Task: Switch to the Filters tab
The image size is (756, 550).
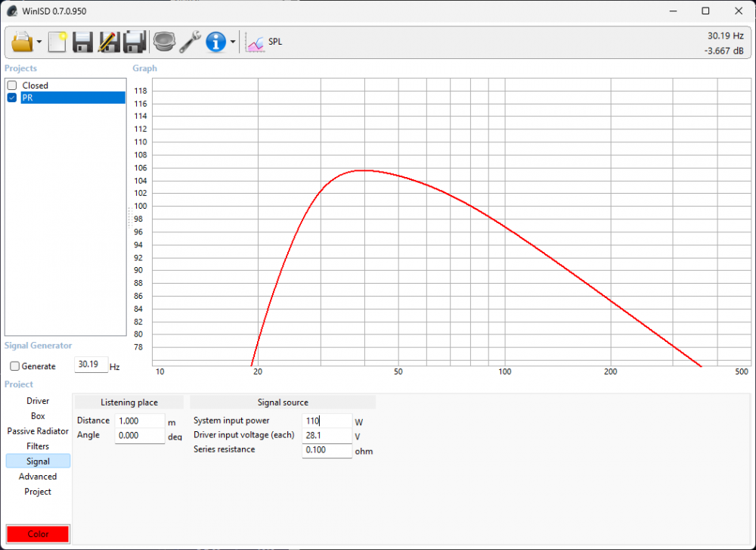Action: (x=38, y=446)
